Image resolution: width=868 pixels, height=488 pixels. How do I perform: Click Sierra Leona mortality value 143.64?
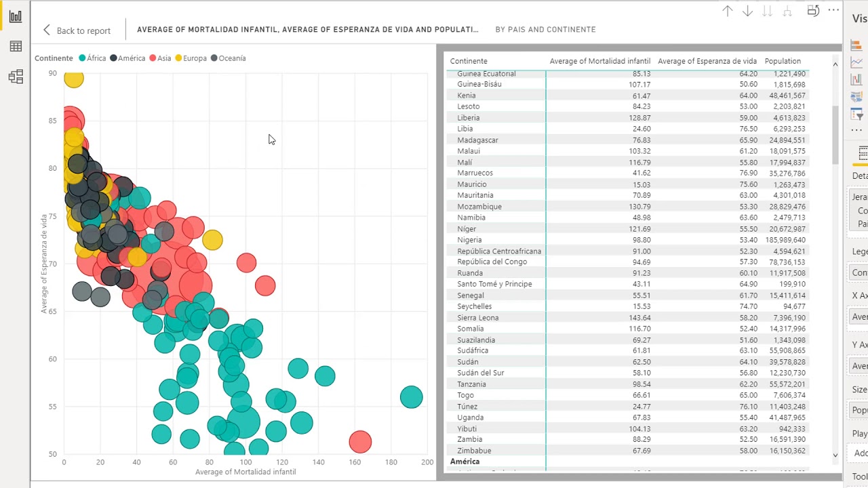pos(639,318)
